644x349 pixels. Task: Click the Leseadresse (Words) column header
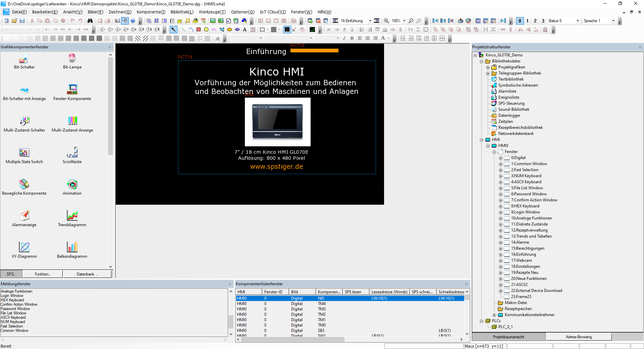coord(389,292)
